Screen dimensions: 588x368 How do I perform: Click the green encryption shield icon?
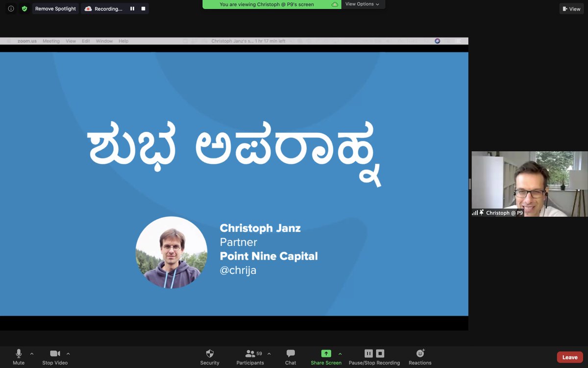tap(24, 9)
